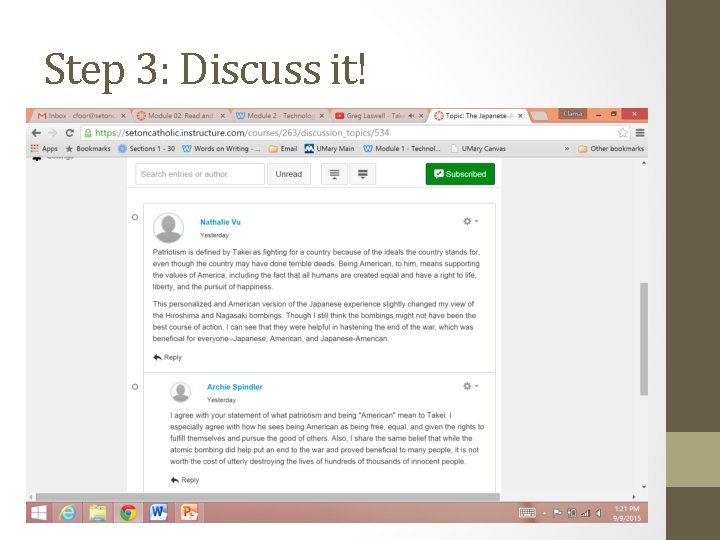Toggle read state circle for Nathalie Vu's post
Screen dimensions: 720x540
pyautogui.click(x=135, y=217)
